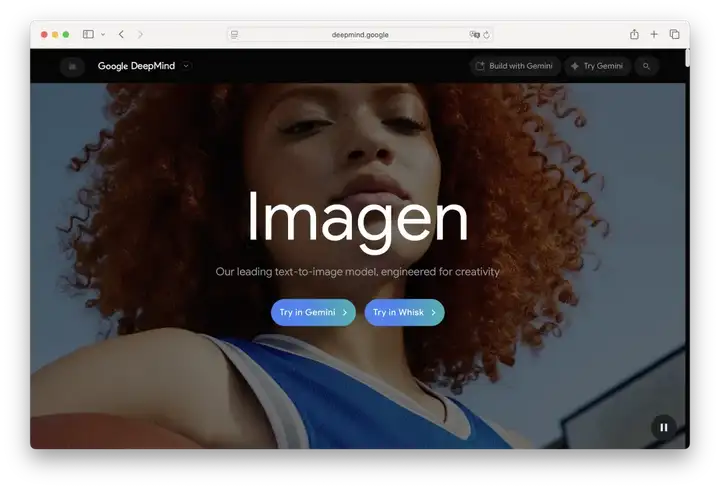Click the green fullscreen window button
This screenshot has width=720, height=489.
[66, 34]
